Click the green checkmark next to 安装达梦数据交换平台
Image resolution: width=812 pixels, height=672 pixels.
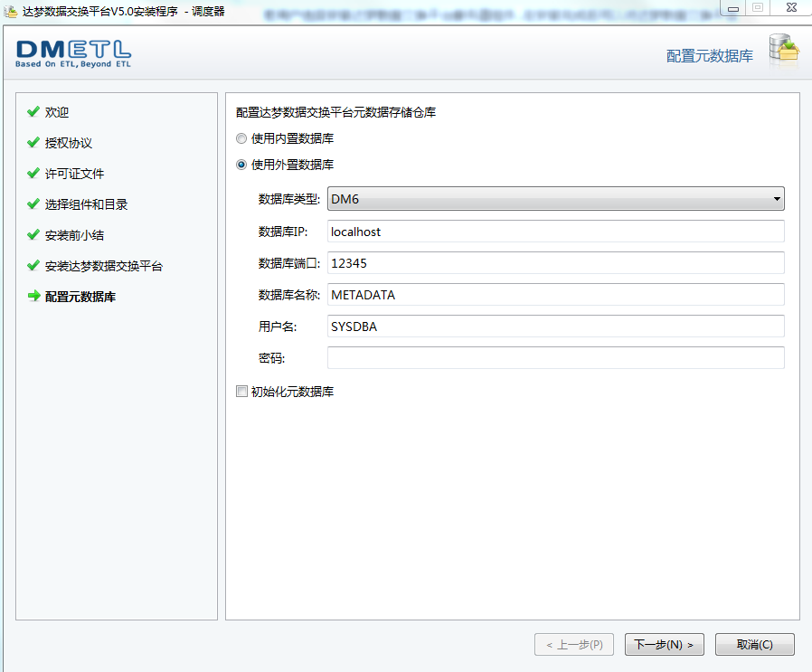point(33,266)
